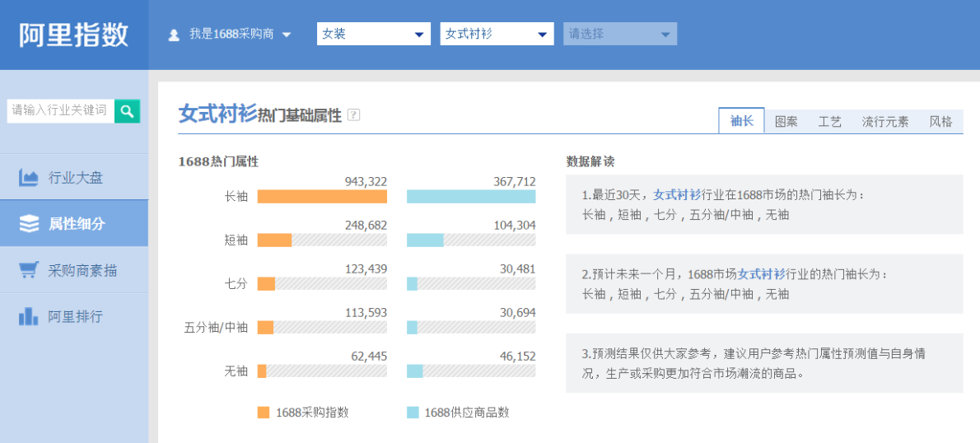Click the 阿里排行 bar chart icon
The width and height of the screenshot is (980, 443).
click(29, 317)
